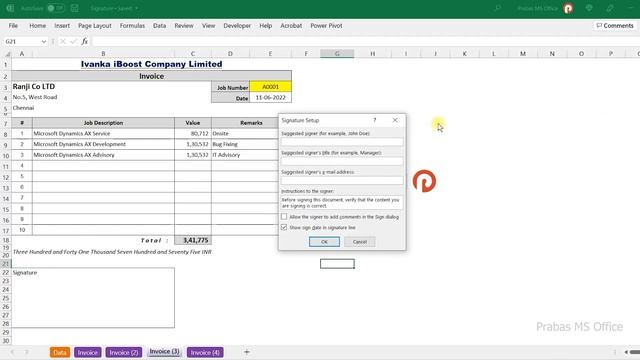Switch to the purple Invoice sheet tab
This screenshot has width=640, height=360.
tap(87, 352)
